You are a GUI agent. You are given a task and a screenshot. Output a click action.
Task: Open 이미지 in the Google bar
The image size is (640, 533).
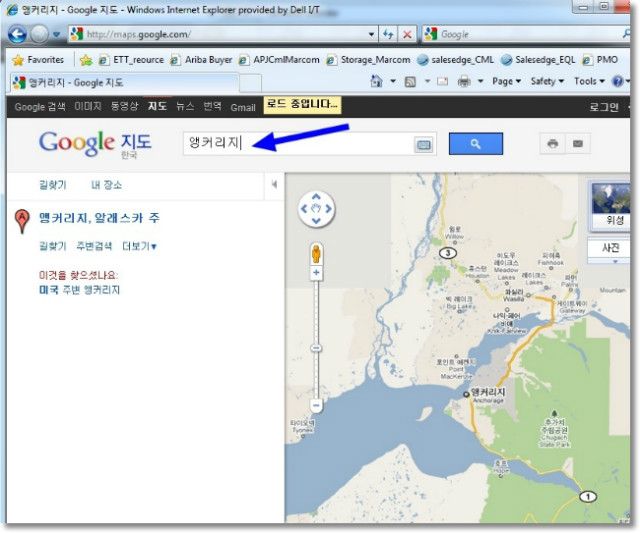pyautogui.click(x=88, y=107)
